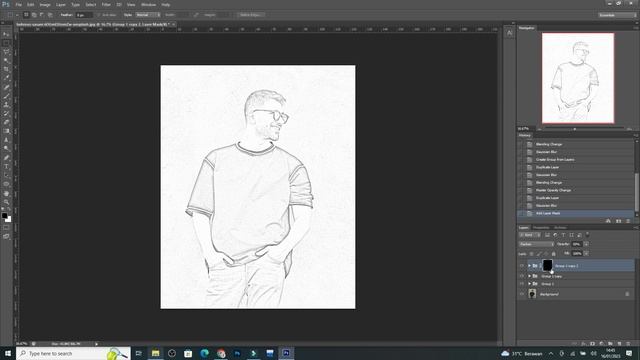Select the Quick Selection tool

(6, 61)
